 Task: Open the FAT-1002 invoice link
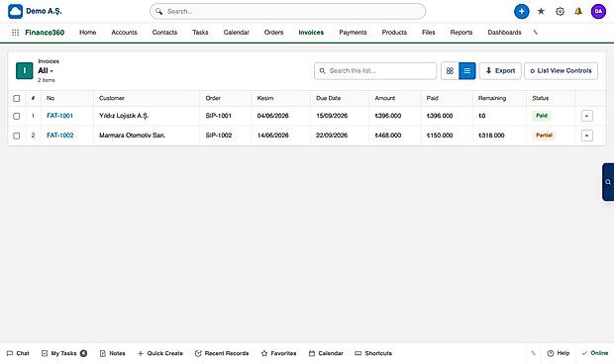click(59, 136)
